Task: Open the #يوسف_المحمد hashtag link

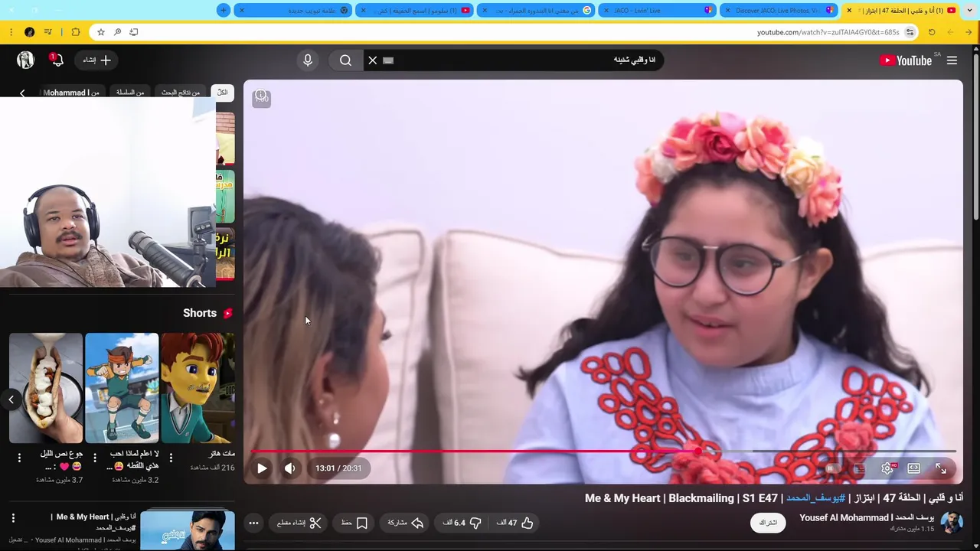Action: [x=815, y=498]
